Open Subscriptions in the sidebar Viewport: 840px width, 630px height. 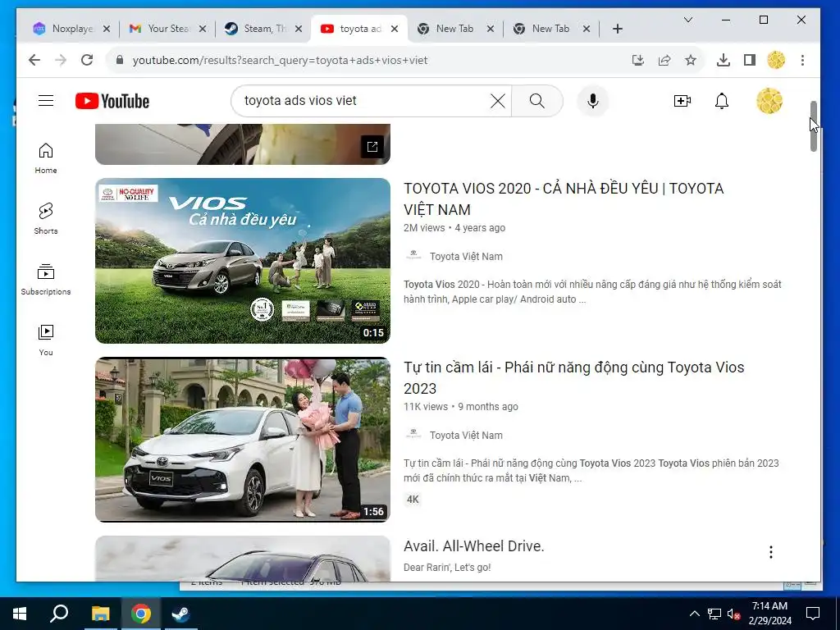(46, 279)
